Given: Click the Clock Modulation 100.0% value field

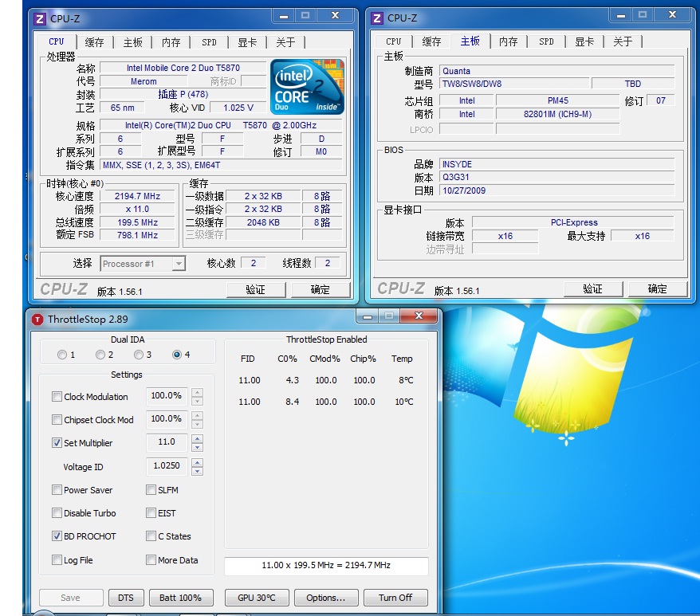Looking at the screenshot, I should [167, 396].
